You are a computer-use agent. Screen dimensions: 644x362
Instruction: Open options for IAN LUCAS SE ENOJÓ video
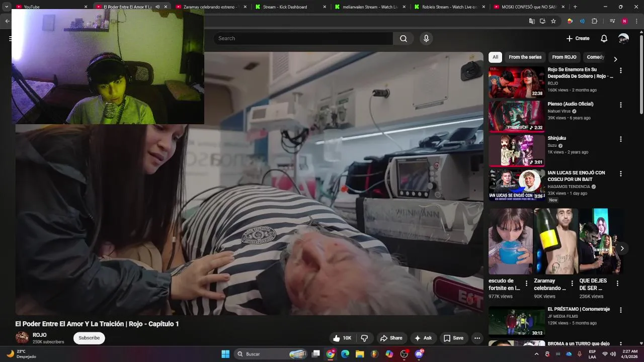click(x=620, y=174)
